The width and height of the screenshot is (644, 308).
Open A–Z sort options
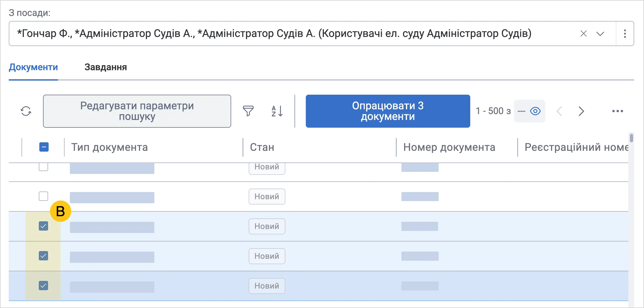277,111
